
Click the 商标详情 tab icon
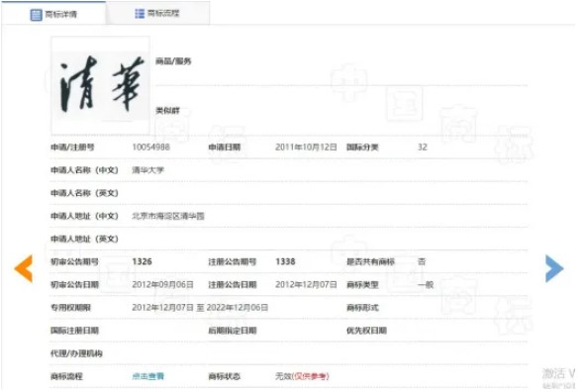36,15
